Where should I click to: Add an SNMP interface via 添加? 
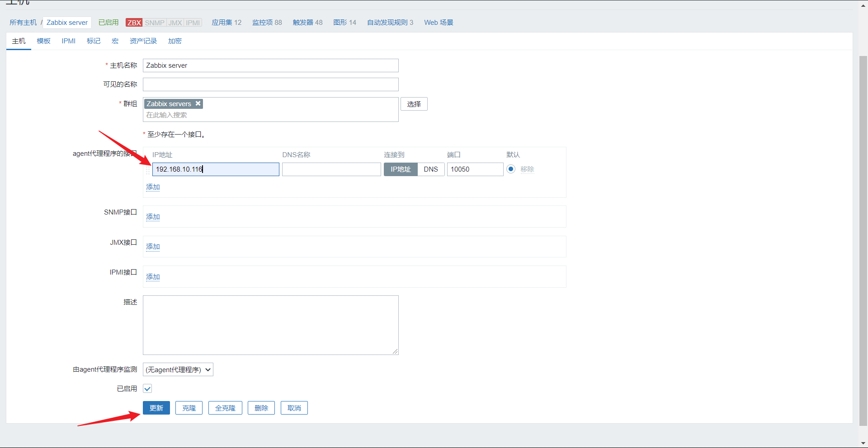[153, 217]
